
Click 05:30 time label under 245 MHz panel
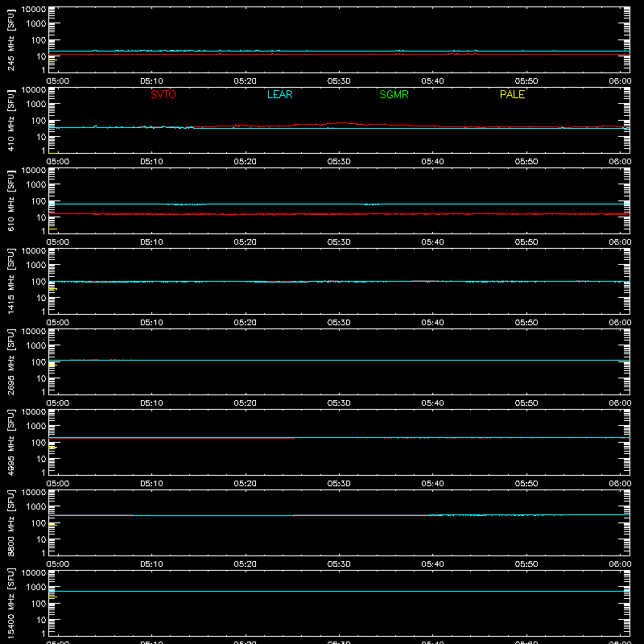339,81
